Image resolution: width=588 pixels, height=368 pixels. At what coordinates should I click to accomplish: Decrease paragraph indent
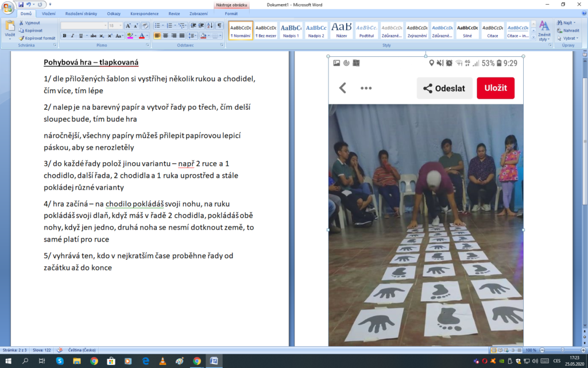pos(193,25)
